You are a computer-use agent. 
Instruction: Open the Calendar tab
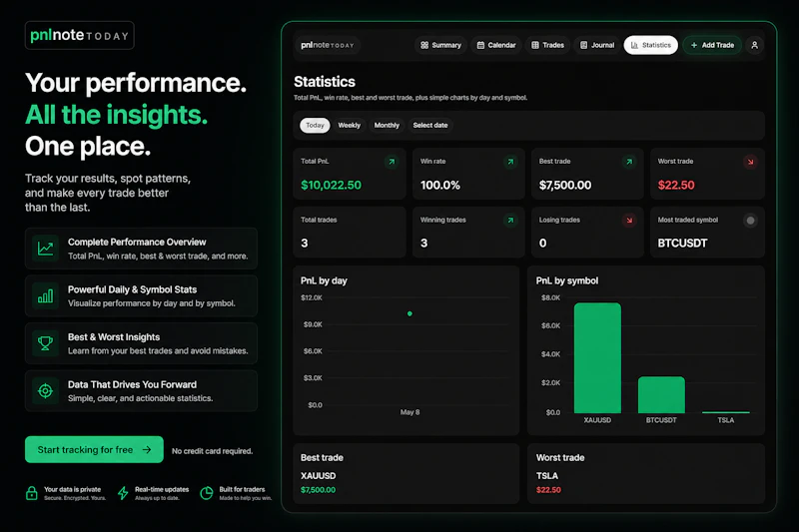point(495,45)
